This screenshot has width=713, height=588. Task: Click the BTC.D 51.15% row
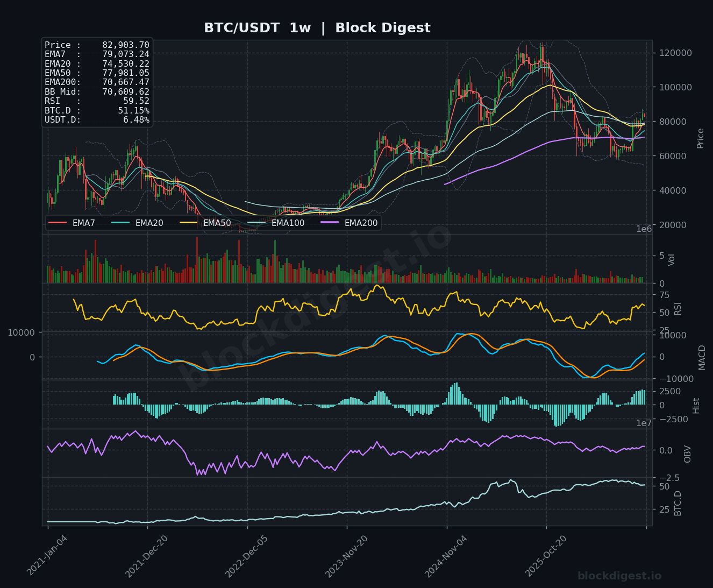coord(97,110)
